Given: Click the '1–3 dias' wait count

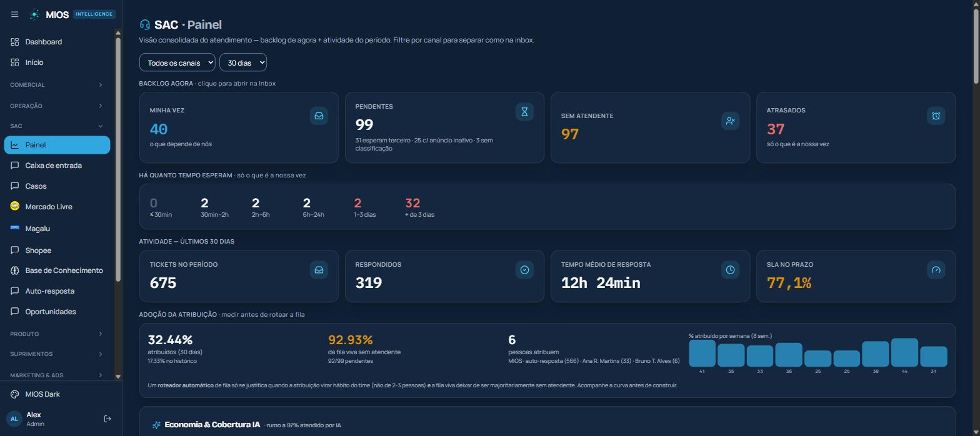Looking at the screenshot, I should pos(357,203).
